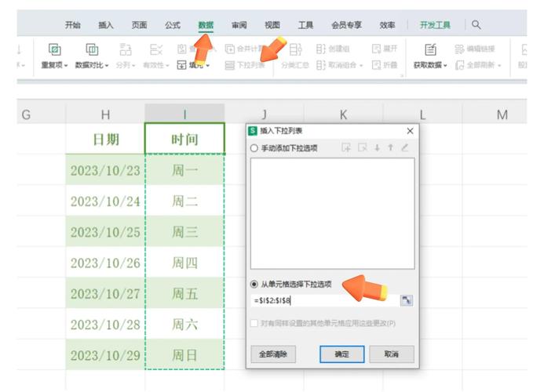Open the 效率 ribbon tab

click(387, 25)
